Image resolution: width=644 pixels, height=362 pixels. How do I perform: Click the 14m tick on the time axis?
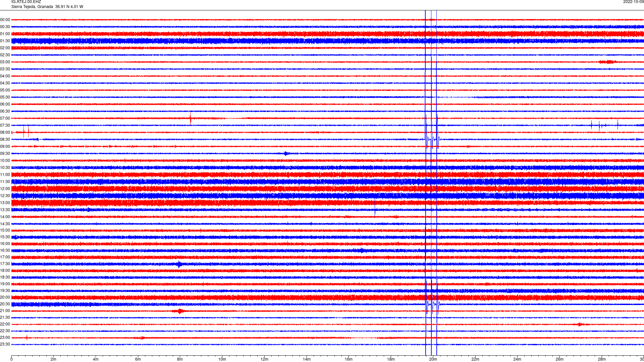(307, 359)
